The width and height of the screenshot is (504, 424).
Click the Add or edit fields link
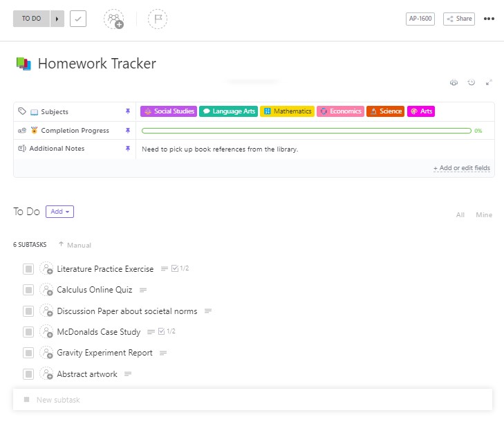[462, 168]
